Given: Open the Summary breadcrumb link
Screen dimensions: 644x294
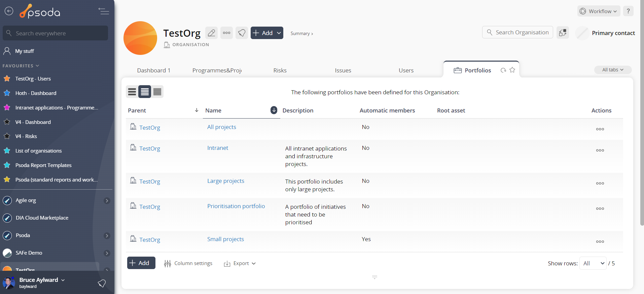Looking at the screenshot, I should point(302,33).
